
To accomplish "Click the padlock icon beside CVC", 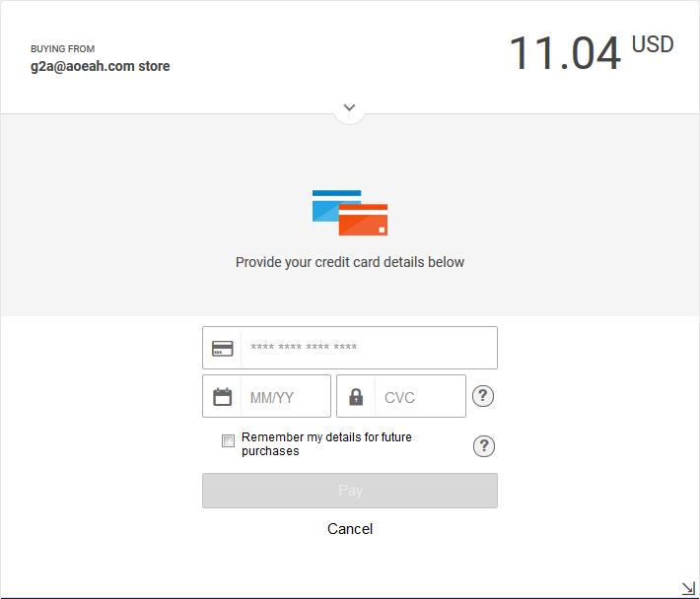I will coord(356,396).
